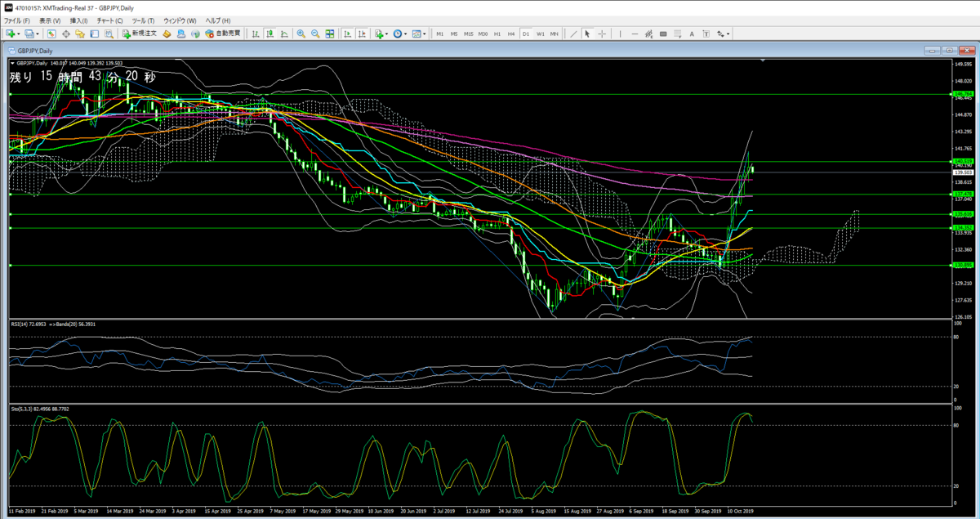Select the trendline drawing tool
The height and width of the screenshot is (519, 980).
[x=573, y=34]
